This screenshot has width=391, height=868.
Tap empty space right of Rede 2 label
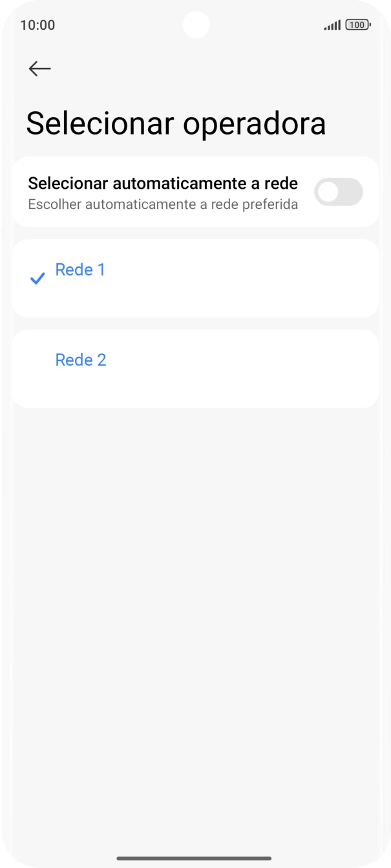246,369
